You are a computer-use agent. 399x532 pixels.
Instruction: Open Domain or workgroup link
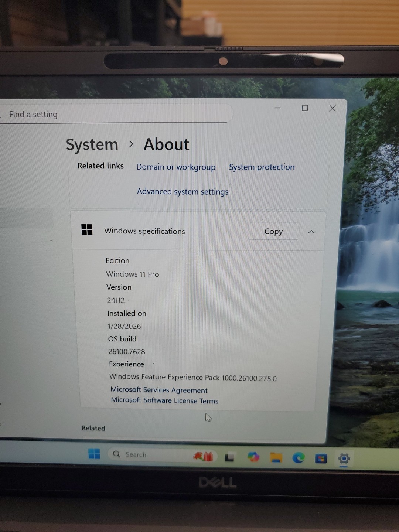[x=176, y=167]
